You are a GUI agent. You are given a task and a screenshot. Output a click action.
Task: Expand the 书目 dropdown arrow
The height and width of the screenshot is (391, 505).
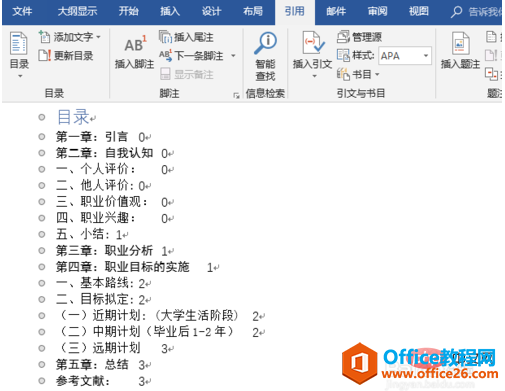(x=377, y=74)
